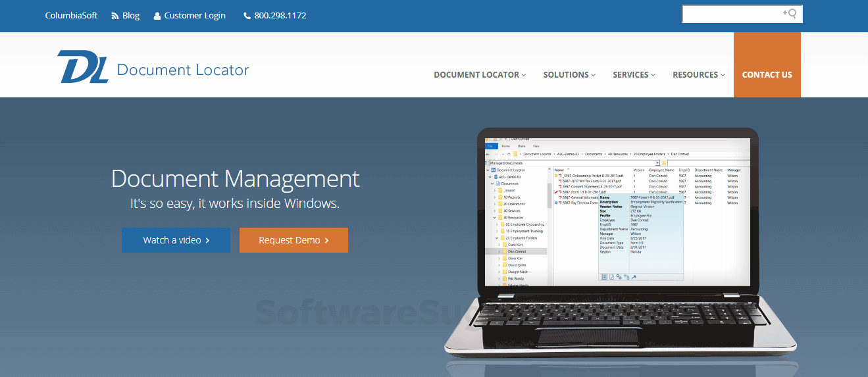Select the 40 Resources folder in laptop tree
The image size is (868, 377).
coord(513,217)
